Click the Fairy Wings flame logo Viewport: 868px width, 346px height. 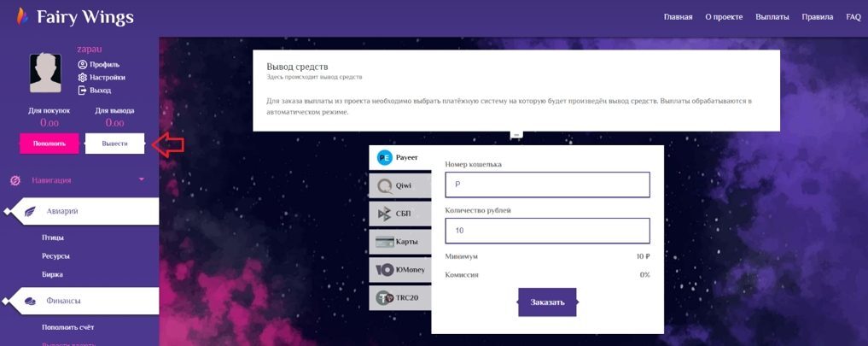tap(22, 16)
